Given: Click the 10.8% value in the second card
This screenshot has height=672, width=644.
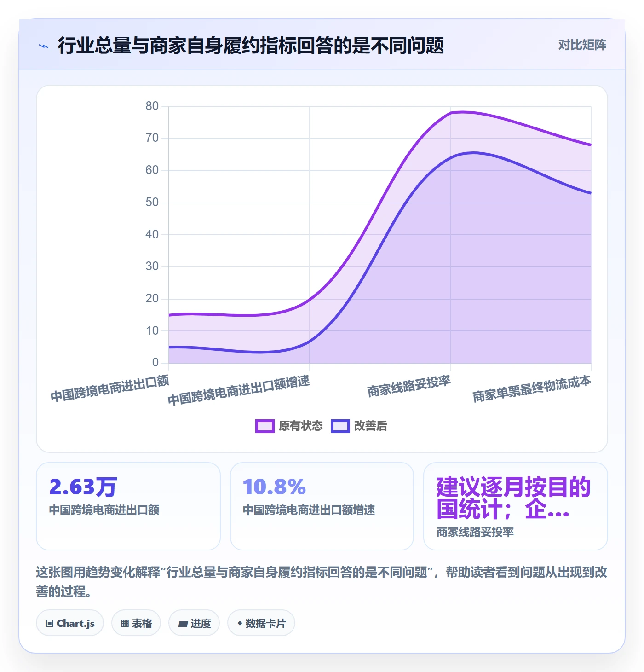Looking at the screenshot, I should point(274,487).
